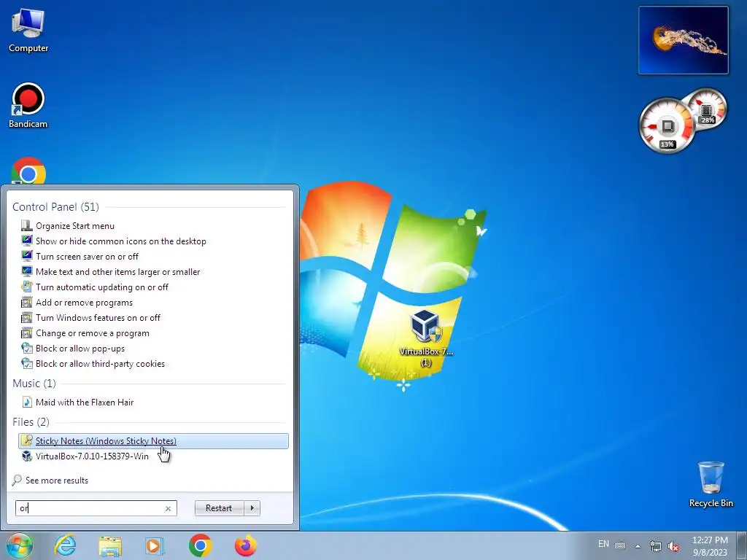Image resolution: width=747 pixels, height=560 pixels.
Task: Open Add or remove programs result
Action: [153, 303]
